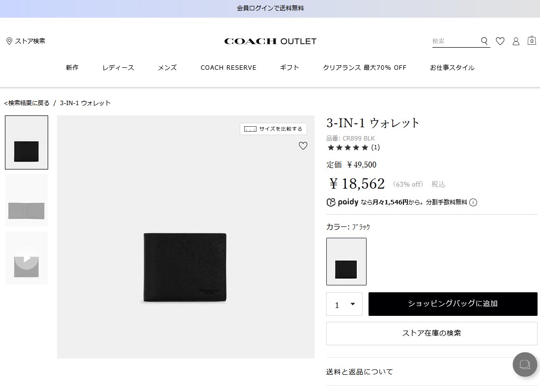Select the first black wallet thumbnail
The width and height of the screenshot is (540, 392).
click(27, 142)
